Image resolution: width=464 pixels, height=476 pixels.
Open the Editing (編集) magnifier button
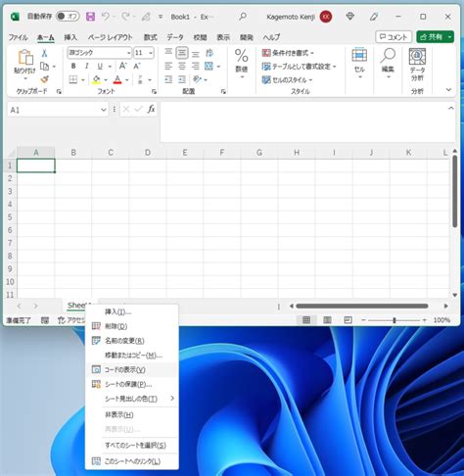tap(388, 64)
